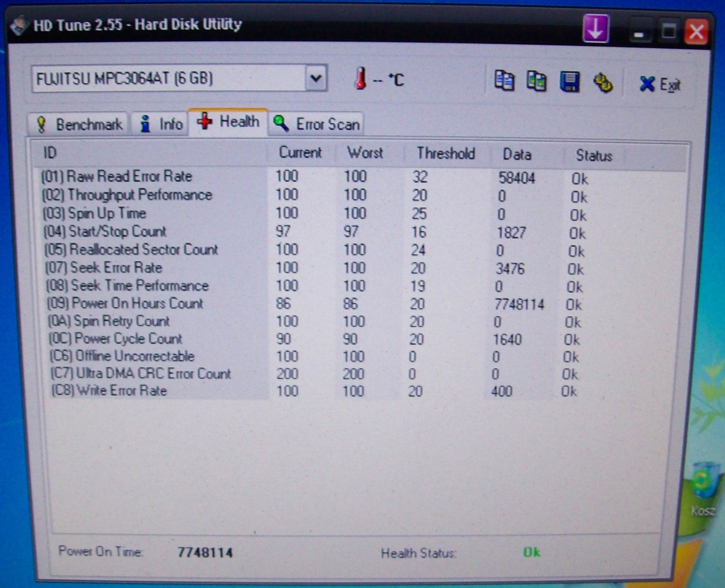Viewport: 725px width, 588px height.
Task: Click the Power On Time label
Action: [101, 551]
